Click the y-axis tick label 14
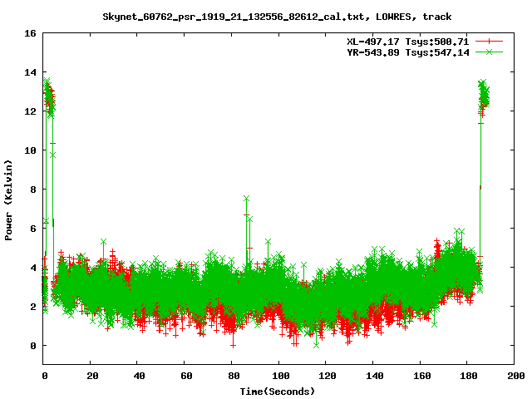Image resolution: width=532 pixels, height=399 pixels. pos(30,72)
